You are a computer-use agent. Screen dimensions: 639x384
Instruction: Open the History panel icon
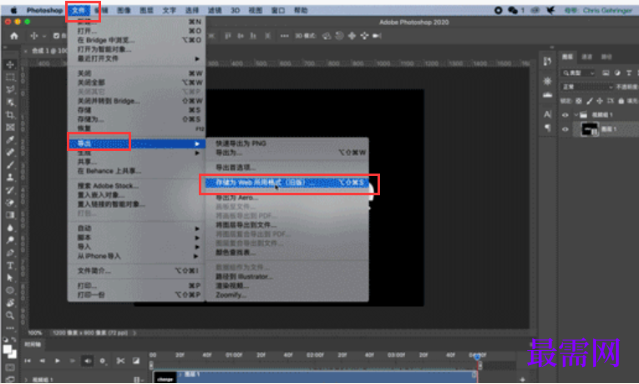pyautogui.click(x=547, y=62)
